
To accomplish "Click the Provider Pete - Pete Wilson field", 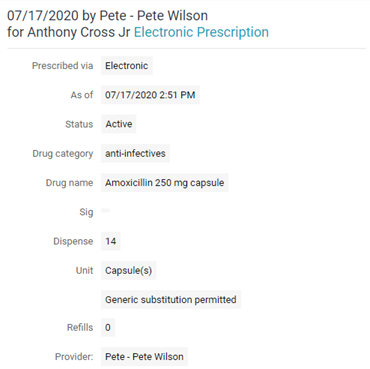I will point(144,357).
